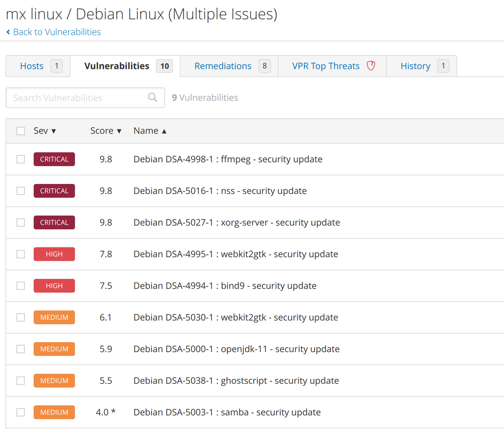The image size is (504, 436).
Task: Switch to the Hosts tab
Action: point(32,66)
